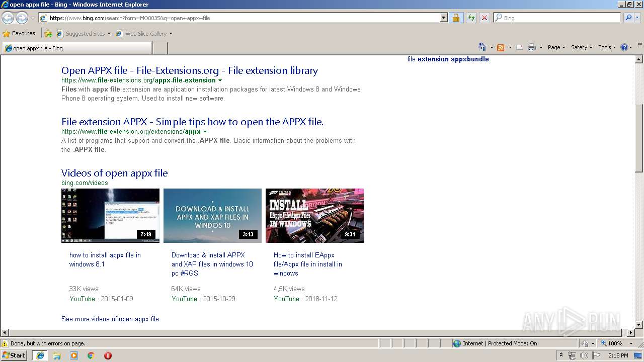
Task: Click 'See more videos of open appx file'
Action: coord(110,319)
